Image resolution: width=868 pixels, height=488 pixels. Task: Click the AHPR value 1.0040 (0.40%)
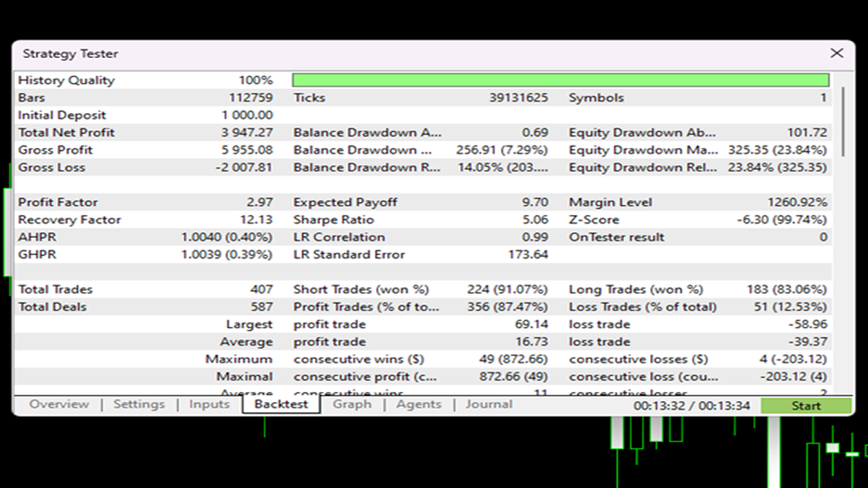pyautogui.click(x=227, y=237)
